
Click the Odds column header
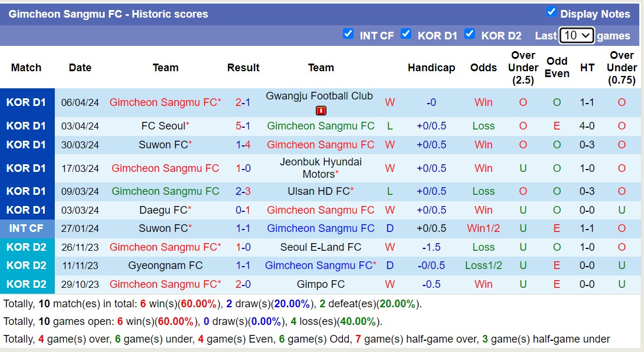[x=483, y=68]
